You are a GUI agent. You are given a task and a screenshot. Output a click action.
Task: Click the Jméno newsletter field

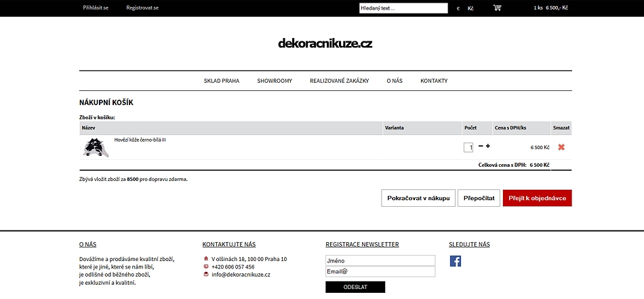380,260
